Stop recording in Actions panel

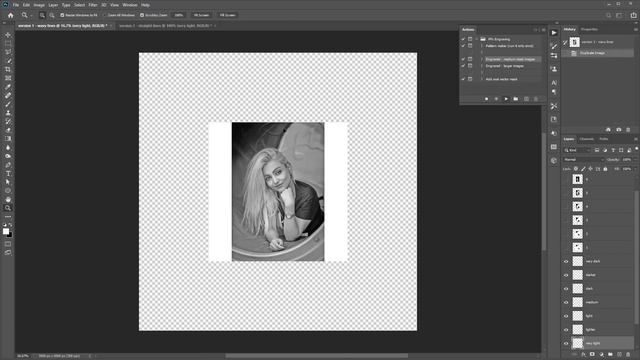486,99
